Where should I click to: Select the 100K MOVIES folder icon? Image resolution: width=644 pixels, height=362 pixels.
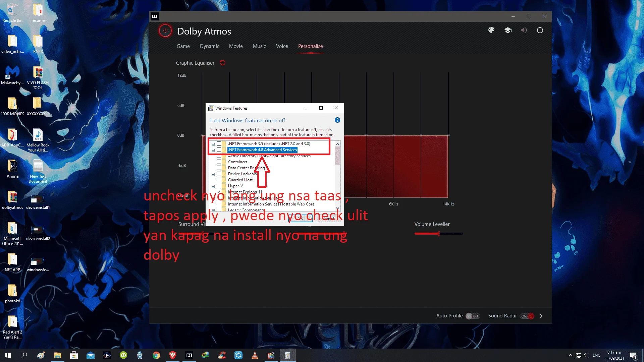click(x=12, y=106)
